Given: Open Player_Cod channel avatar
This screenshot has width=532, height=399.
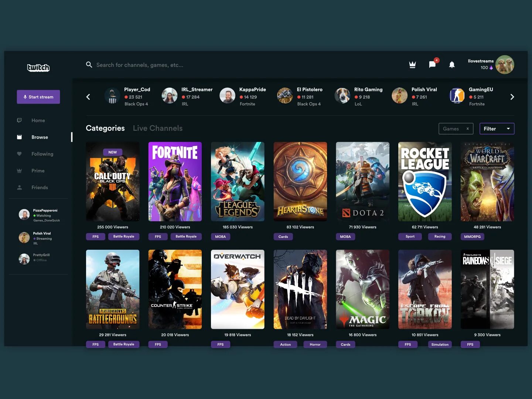Looking at the screenshot, I should [x=112, y=96].
